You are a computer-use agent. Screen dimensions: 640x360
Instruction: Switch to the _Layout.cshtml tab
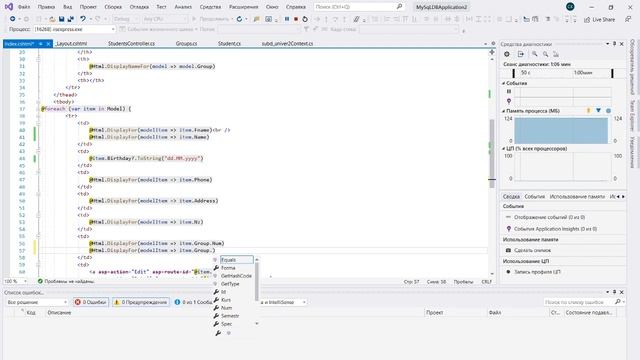tap(71, 44)
